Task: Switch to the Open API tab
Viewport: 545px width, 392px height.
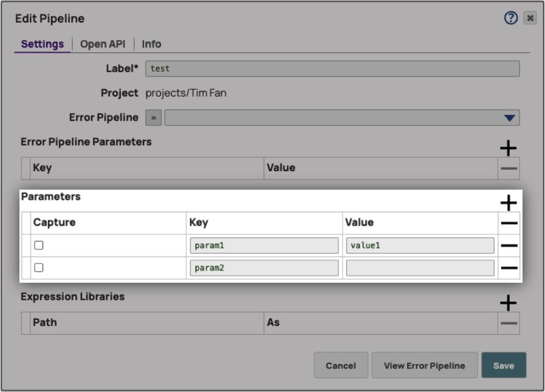Action: 103,44
